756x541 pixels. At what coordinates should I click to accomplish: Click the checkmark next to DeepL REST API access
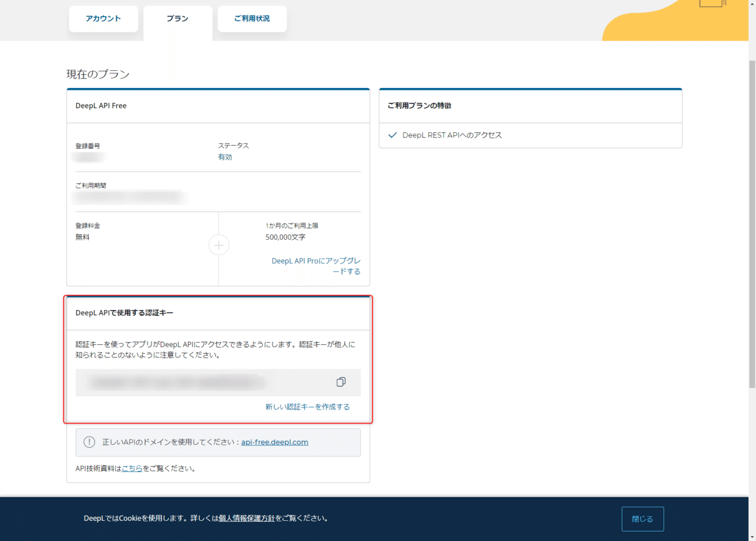pyautogui.click(x=392, y=135)
